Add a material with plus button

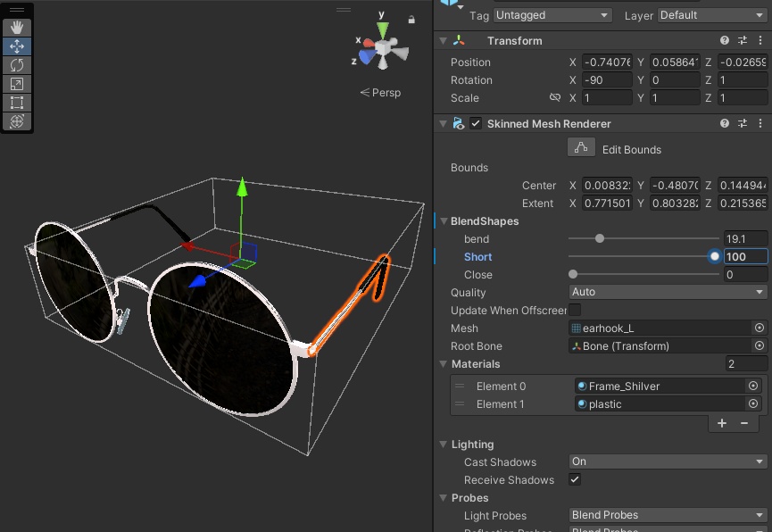[722, 423]
